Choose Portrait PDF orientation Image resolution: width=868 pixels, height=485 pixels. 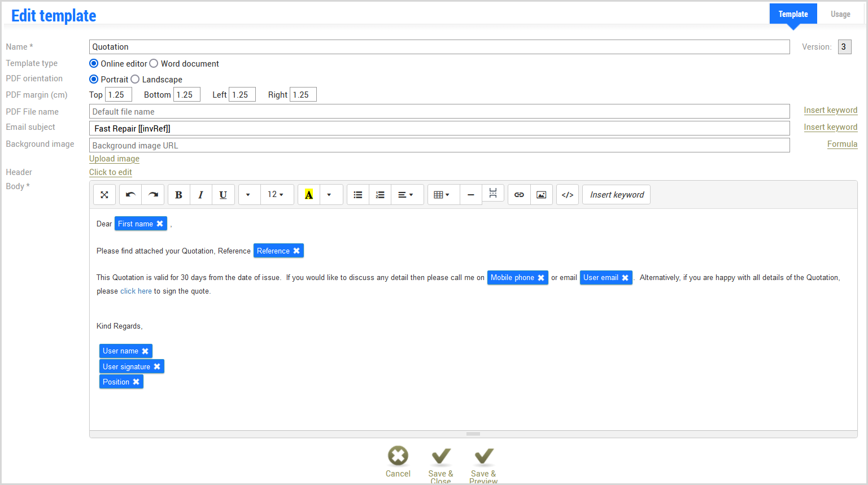(94, 79)
